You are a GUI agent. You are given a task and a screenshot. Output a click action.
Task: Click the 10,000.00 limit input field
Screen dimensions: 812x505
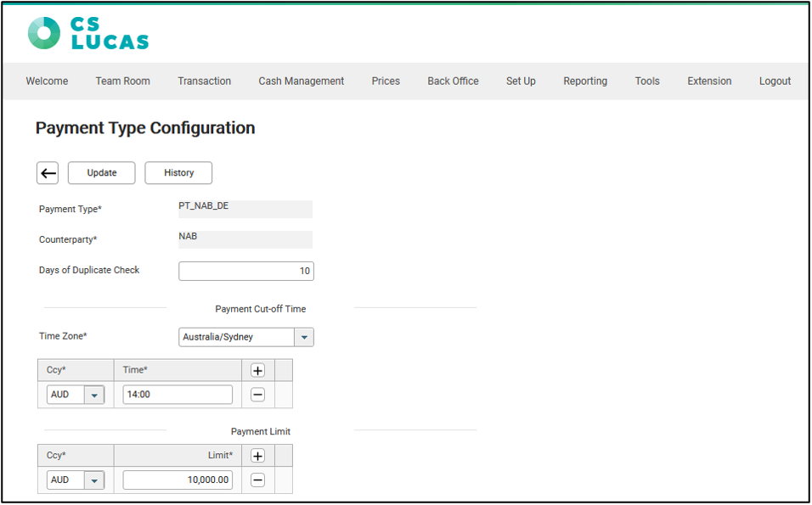point(178,480)
